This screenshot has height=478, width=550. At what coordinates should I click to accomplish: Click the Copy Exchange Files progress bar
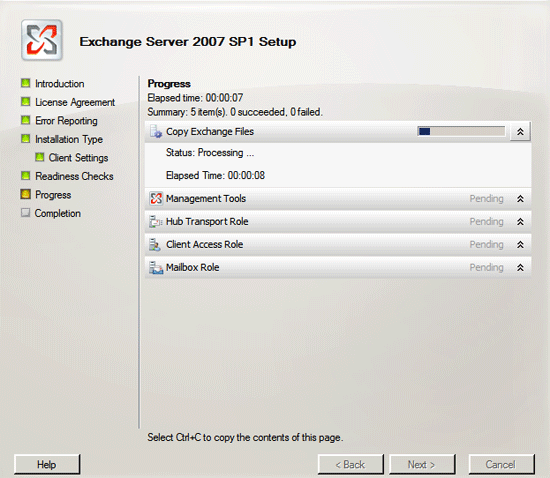[x=461, y=132]
